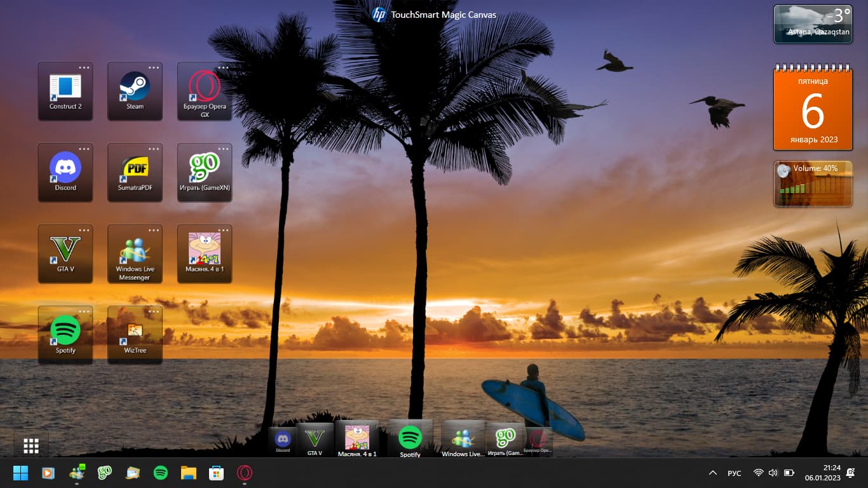Open the Discord desktop tile

point(65,173)
